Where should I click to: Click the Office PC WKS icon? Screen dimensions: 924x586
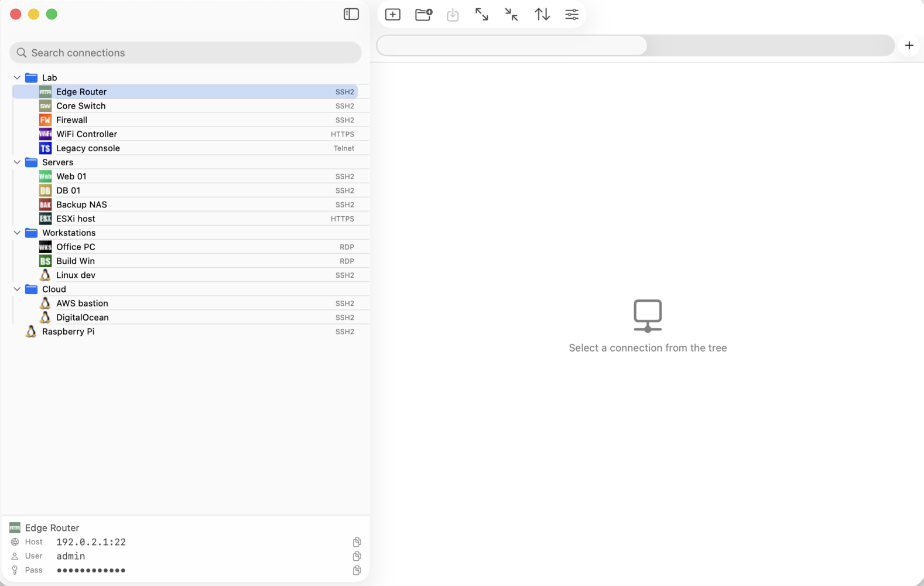tap(45, 247)
